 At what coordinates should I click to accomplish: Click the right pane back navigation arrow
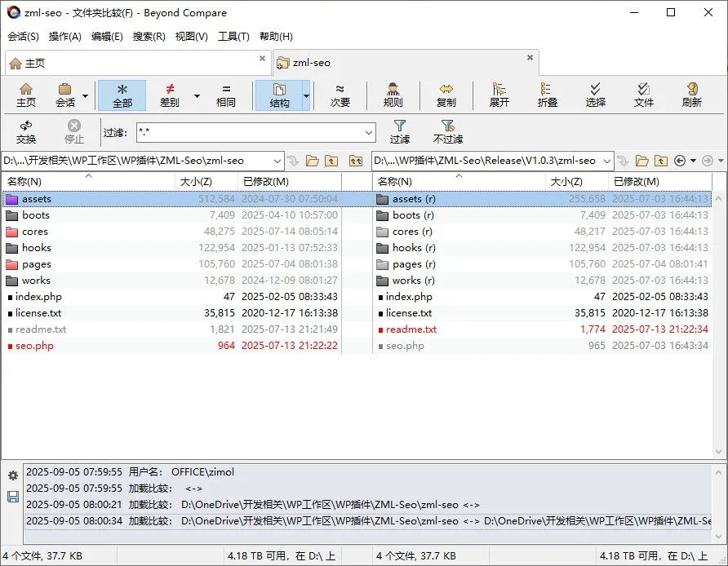coord(680,161)
